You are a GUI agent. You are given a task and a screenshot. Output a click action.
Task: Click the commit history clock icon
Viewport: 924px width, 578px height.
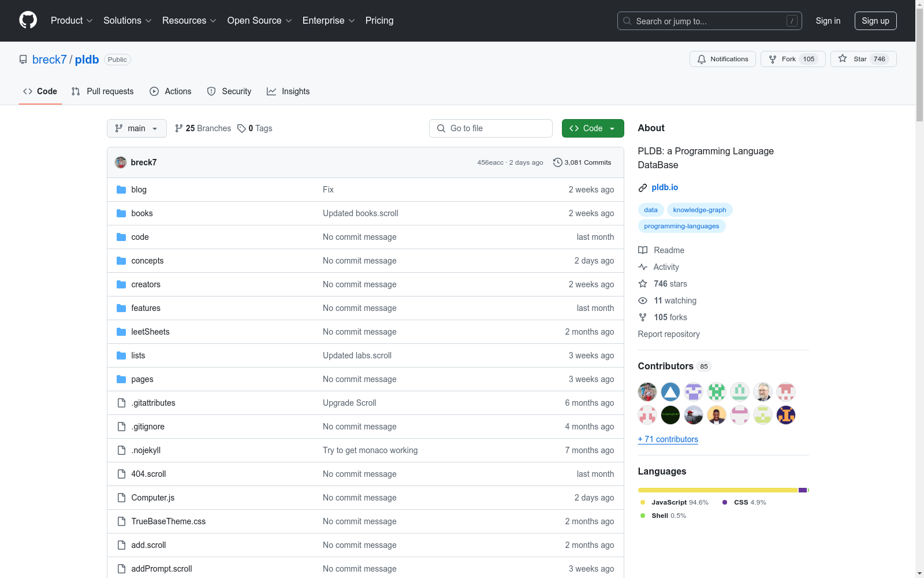pyautogui.click(x=557, y=162)
